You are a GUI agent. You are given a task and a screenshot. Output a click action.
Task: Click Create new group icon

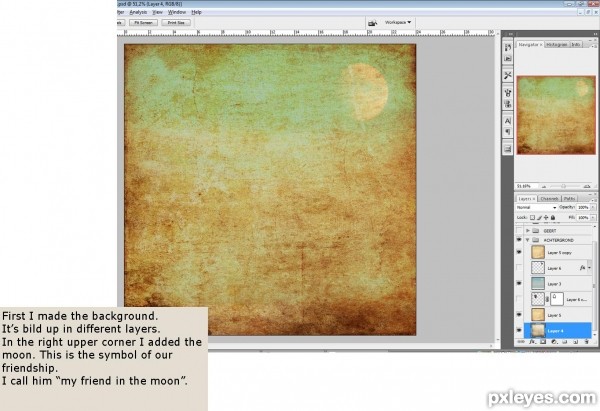pos(564,342)
